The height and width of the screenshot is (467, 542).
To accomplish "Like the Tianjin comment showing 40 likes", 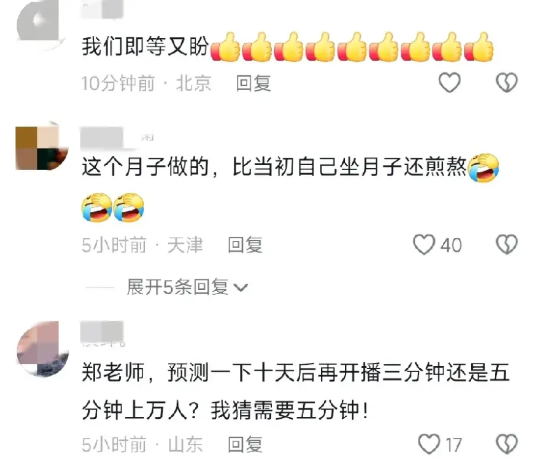I will coord(424,244).
